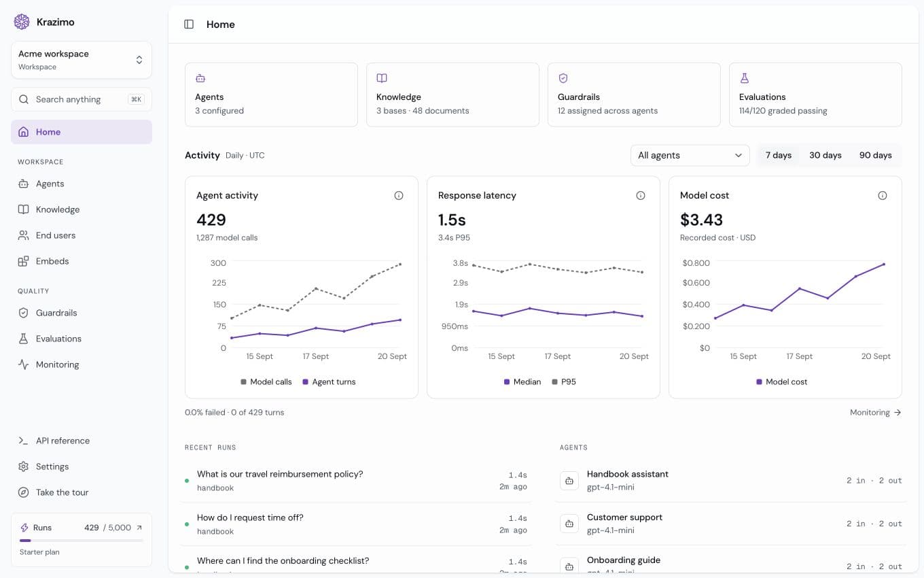Open the Knowledge summary card
Viewport: 924px width, 578px height.
pos(452,95)
